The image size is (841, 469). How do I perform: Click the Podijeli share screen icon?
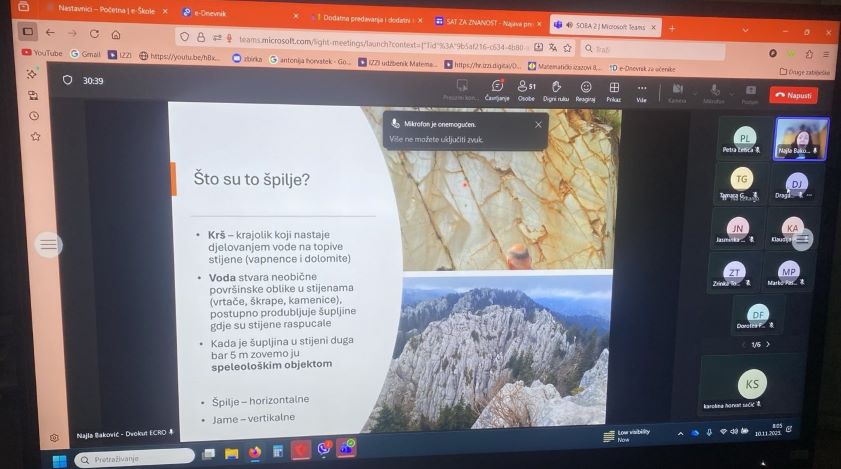pyautogui.click(x=749, y=93)
